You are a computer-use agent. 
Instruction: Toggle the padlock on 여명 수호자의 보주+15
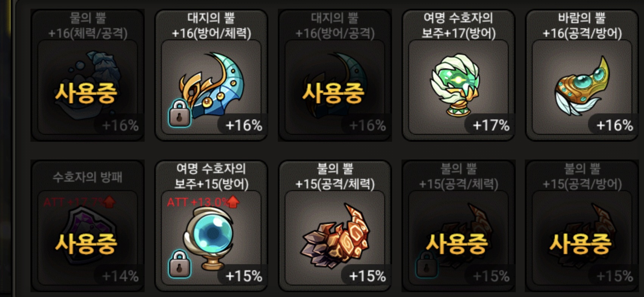(179, 263)
